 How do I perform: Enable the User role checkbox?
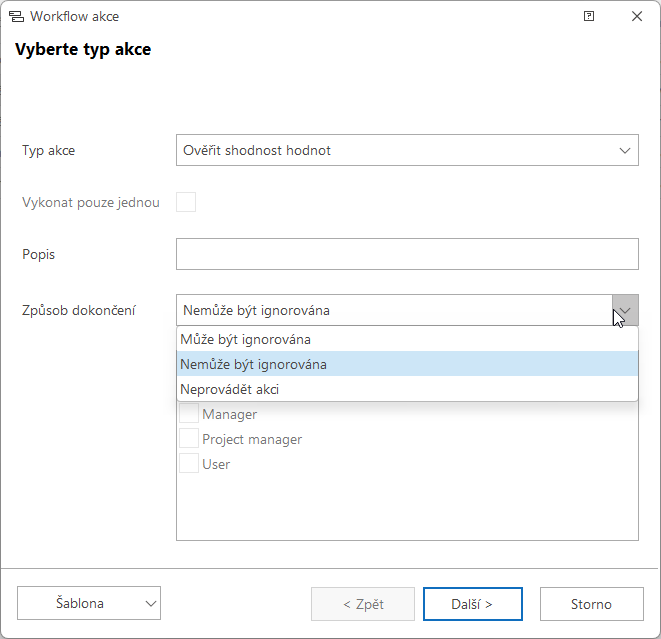(x=189, y=463)
